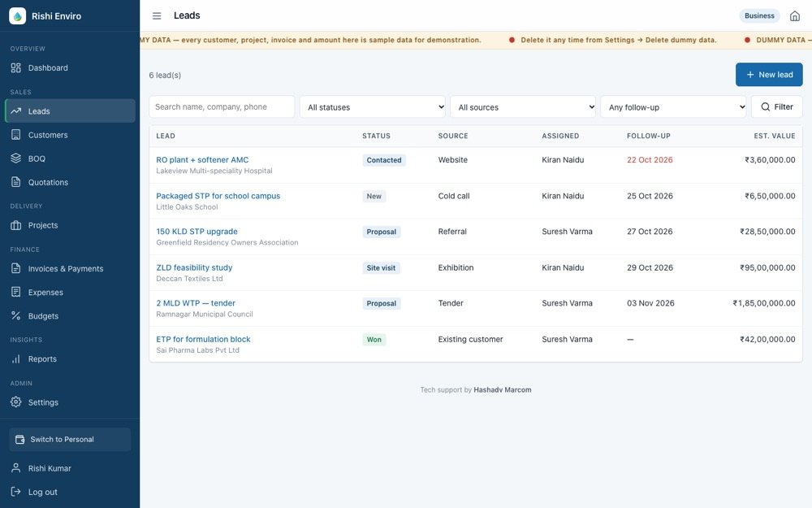Viewport: 812px width, 508px height.
Task: Click the Projects briefcase icon
Action: (16, 225)
